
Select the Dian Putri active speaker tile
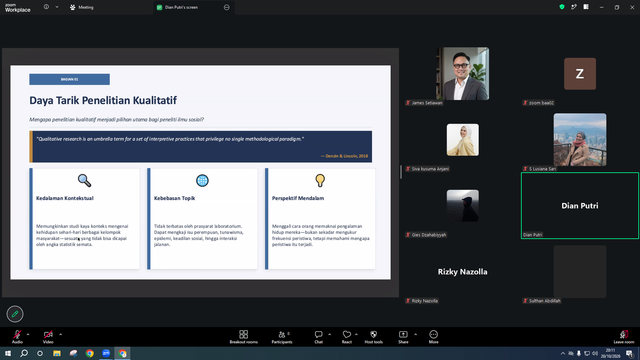click(x=580, y=206)
